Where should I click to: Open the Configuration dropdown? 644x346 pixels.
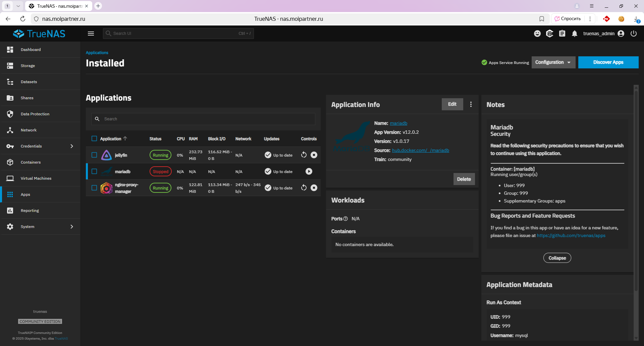click(553, 62)
